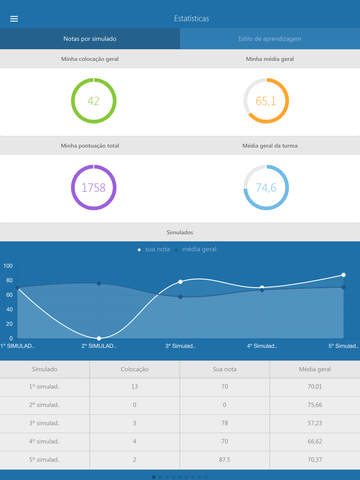The width and height of the screenshot is (360, 480).
Task: Select the white chart point at 2º Simulado
Action: pos(99,338)
